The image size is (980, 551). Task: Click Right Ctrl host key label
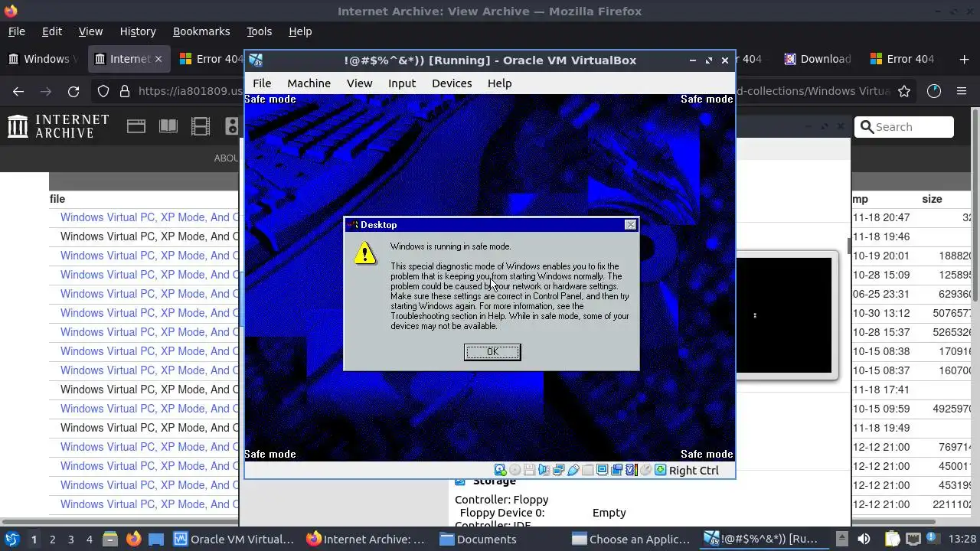(694, 470)
